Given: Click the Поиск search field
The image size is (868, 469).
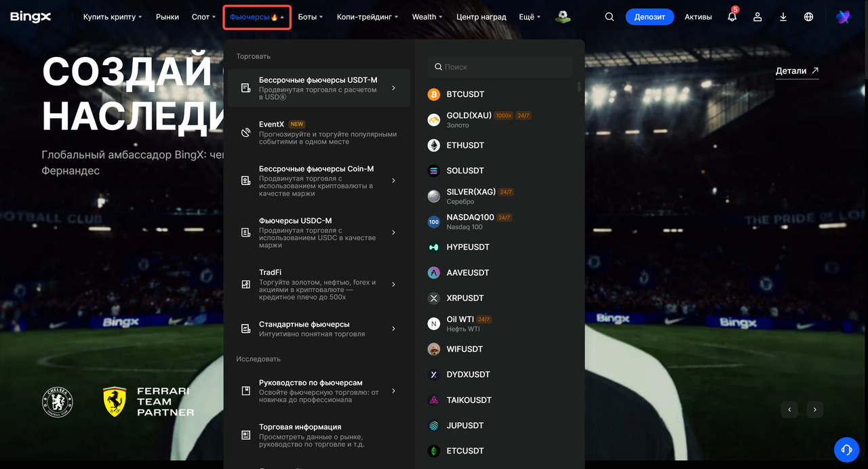Looking at the screenshot, I should pyautogui.click(x=500, y=67).
